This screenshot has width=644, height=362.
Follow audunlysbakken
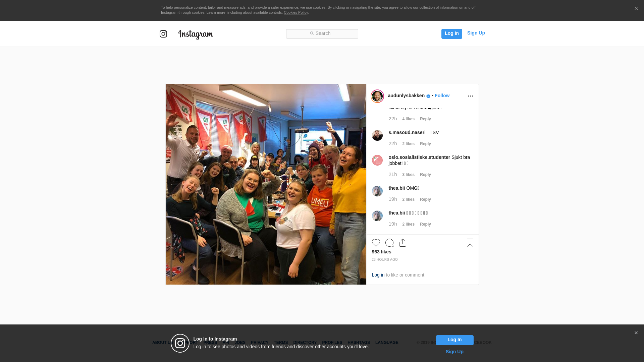click(442, 96)
